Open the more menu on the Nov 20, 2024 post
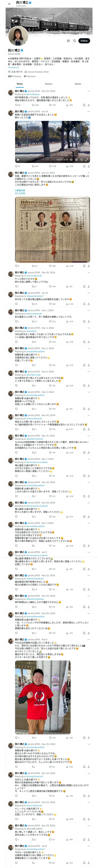The width and height of the screenshot is (98, 868). (89, 91)
